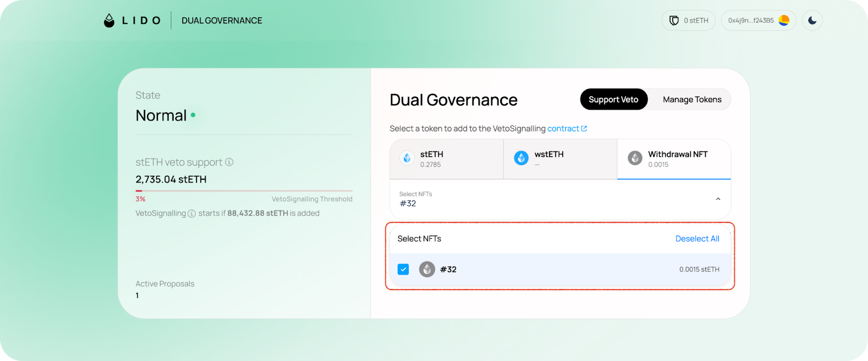Open the stETH veto support info icon
This screenshot has width=868, height=361.
click(229, 162)
